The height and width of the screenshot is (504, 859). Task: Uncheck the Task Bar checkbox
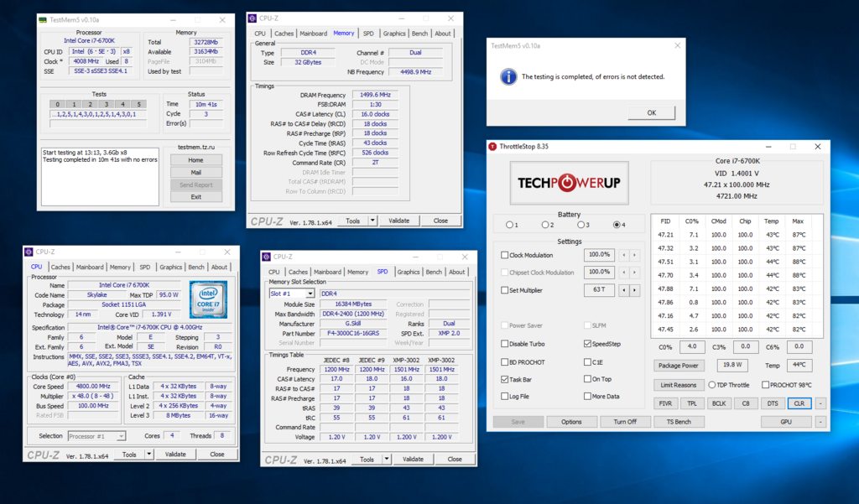[504, 379]
